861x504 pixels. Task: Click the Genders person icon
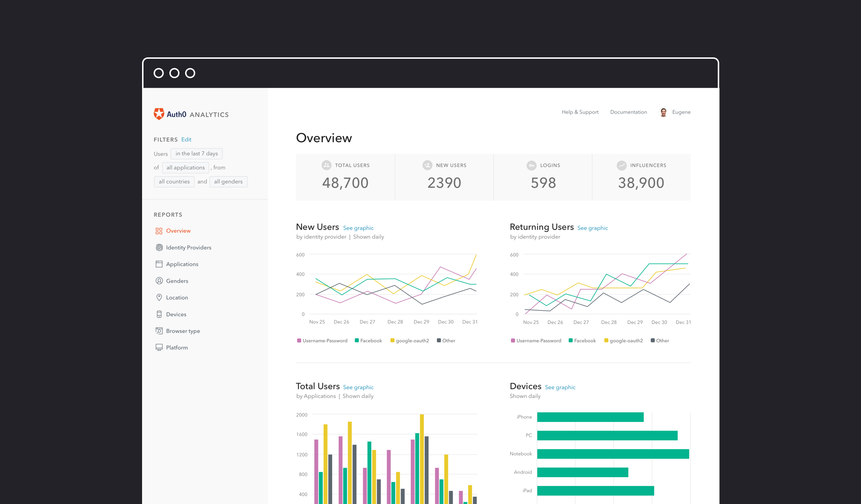159,281
